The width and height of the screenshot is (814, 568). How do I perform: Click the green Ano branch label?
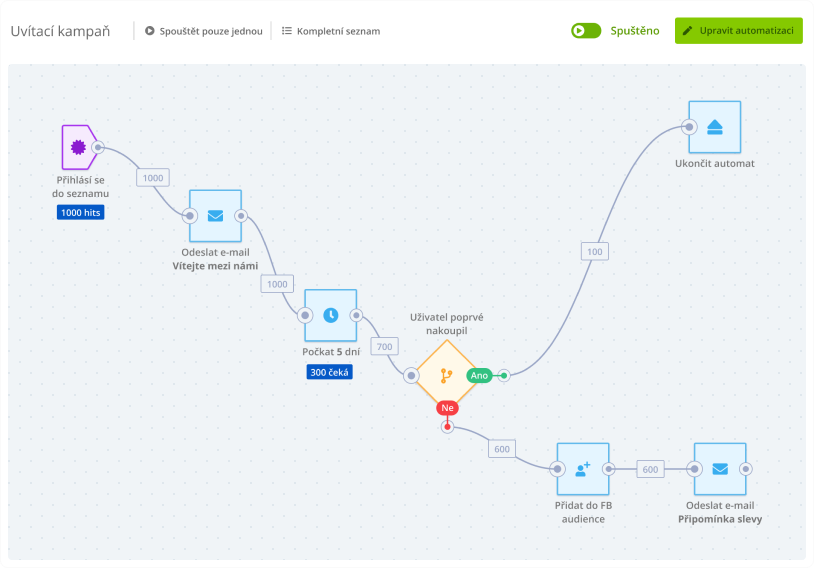click(479, 375)
